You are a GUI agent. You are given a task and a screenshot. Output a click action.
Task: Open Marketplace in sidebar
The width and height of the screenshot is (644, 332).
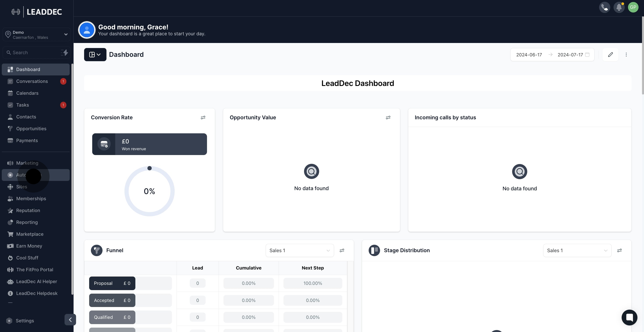pos(36,234)
